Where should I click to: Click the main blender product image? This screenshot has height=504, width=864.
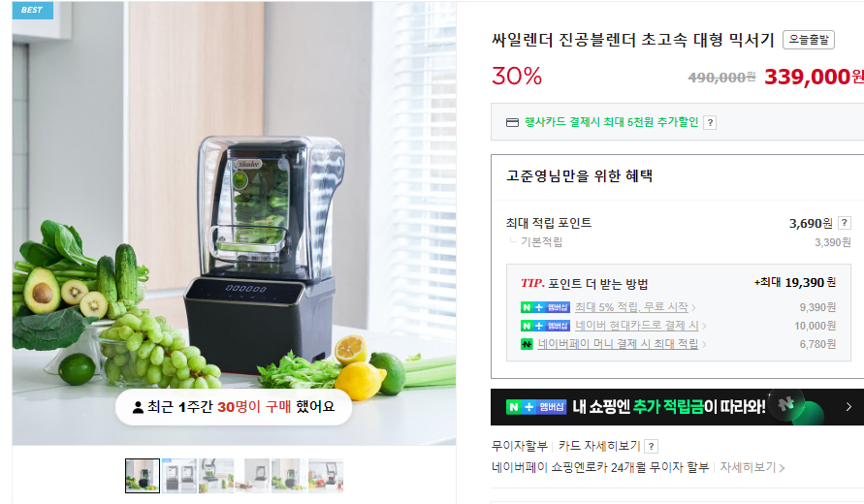point(235,223)
